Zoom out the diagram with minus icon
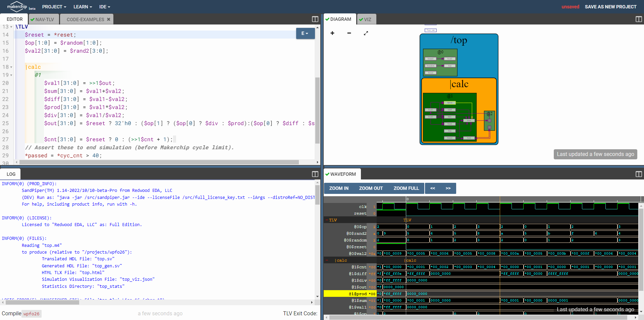The width and height of the screenshot is (644, 320). pos(349,33)
